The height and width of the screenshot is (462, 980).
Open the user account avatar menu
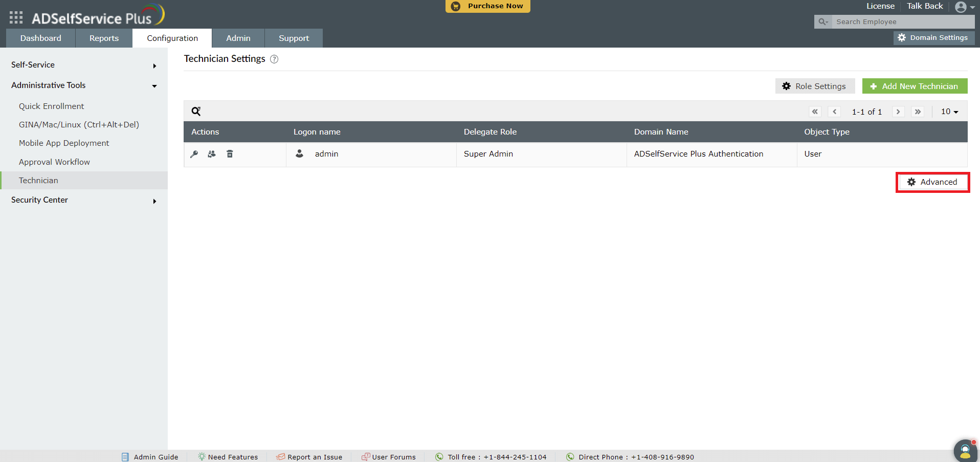[964, 7]
